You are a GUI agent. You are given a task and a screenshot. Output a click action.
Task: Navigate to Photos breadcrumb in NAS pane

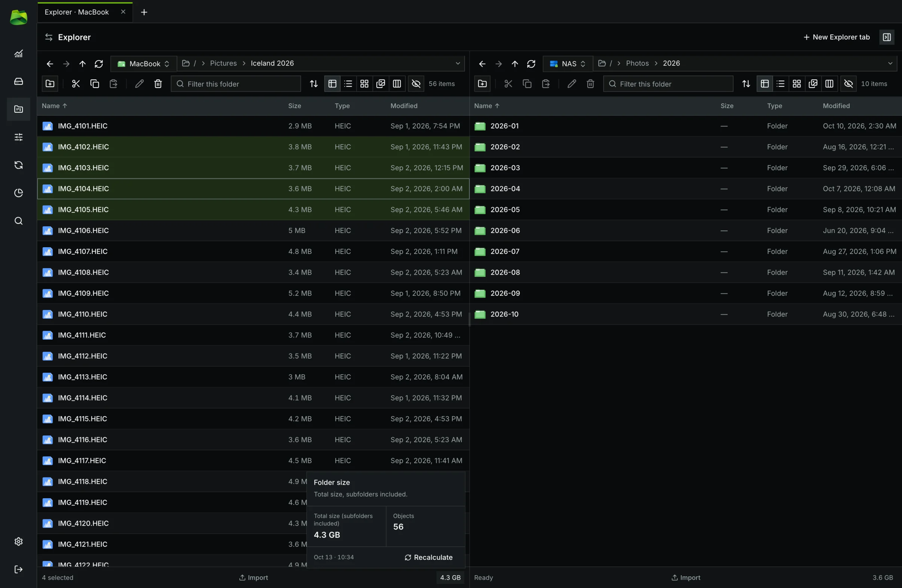tap(637, 63)
